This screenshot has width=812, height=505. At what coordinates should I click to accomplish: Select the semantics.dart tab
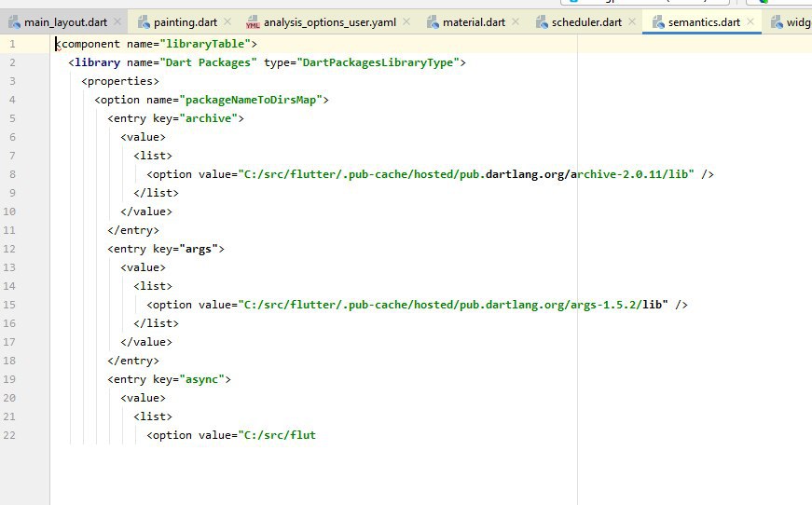704,22
